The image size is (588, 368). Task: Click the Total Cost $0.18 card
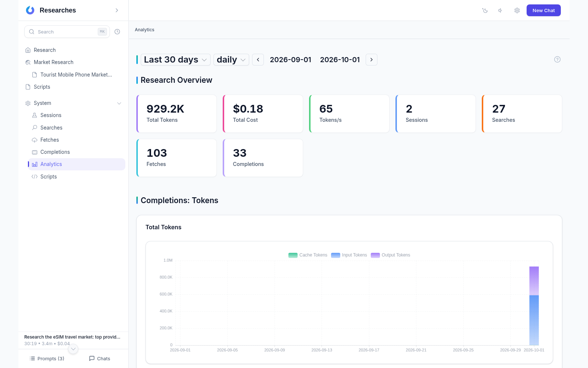coord(263,114)
